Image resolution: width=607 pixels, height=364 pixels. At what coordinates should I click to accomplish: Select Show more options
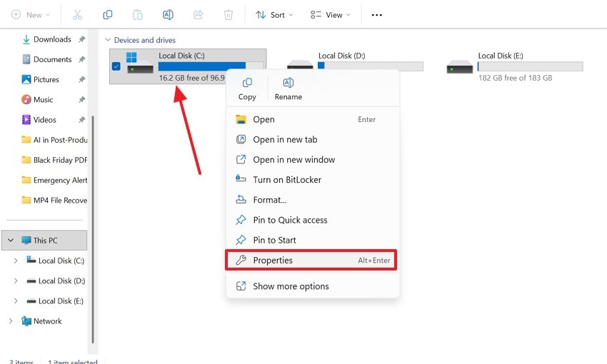pyautogui.click(x=312, y=286)
